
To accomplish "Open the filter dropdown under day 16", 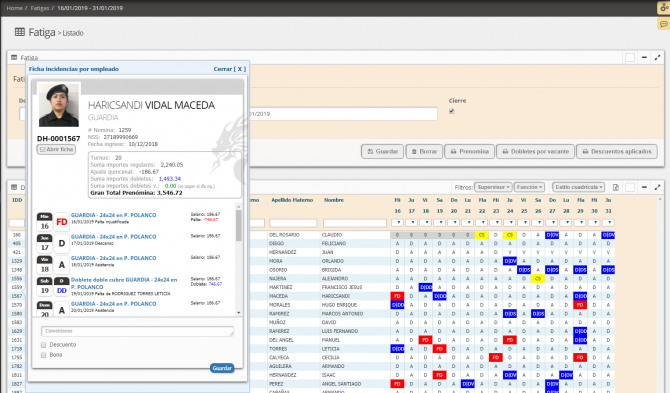I will pos(397,223).
